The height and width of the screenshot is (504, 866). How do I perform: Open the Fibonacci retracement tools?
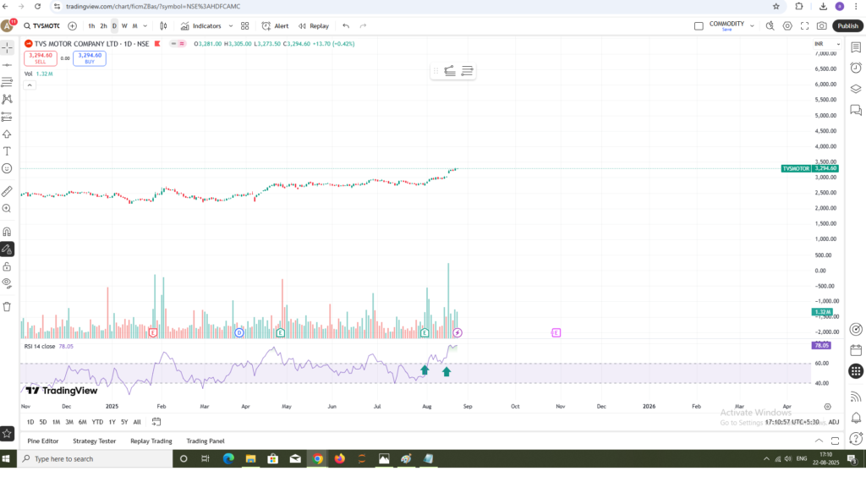coord(7,82)
